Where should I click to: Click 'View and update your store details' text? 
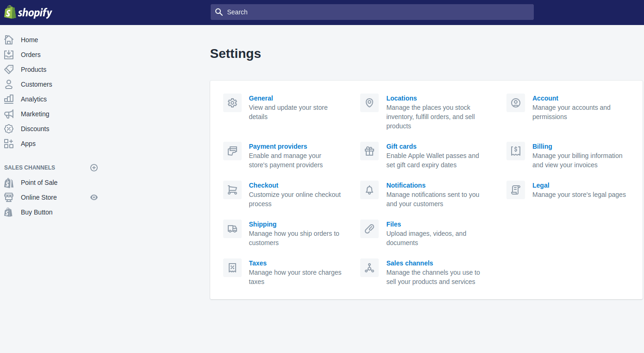288,112
